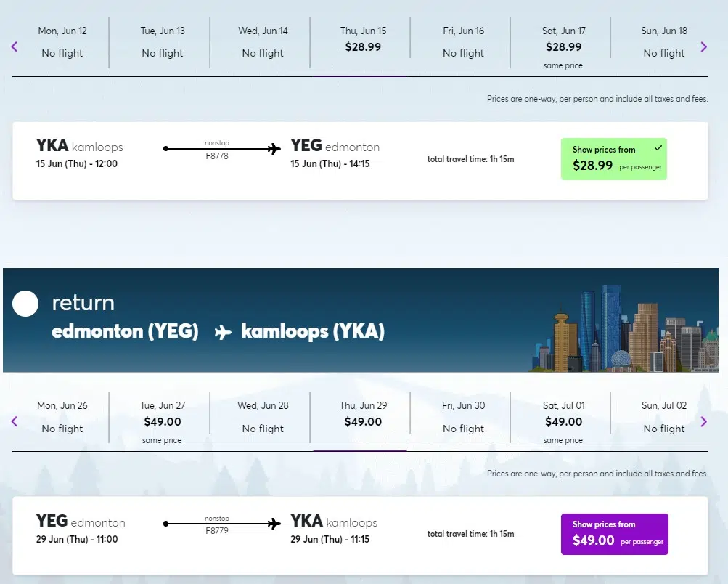Click previous week arrow for departure dates
The image size is (728, 584).
click(15, 47)
